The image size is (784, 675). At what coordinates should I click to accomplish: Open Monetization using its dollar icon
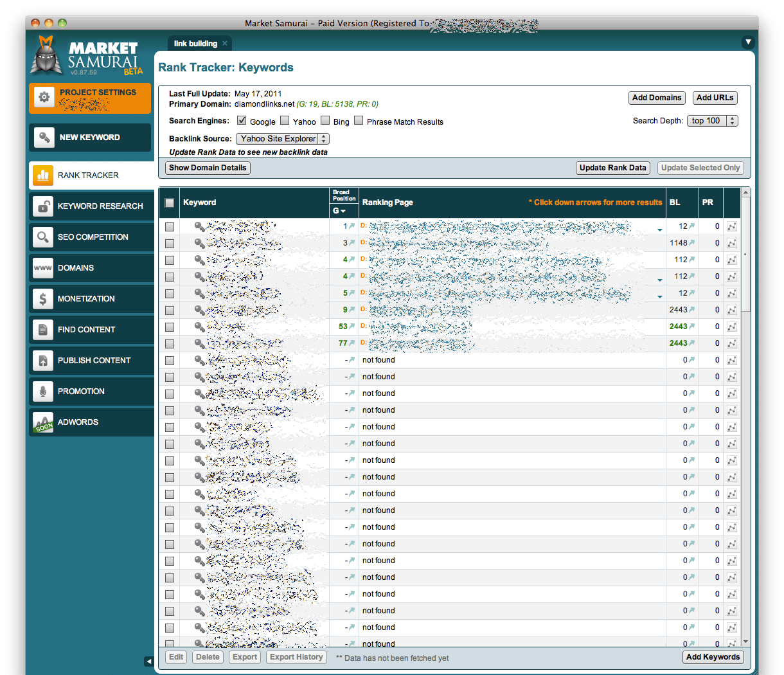click(43, 299)
